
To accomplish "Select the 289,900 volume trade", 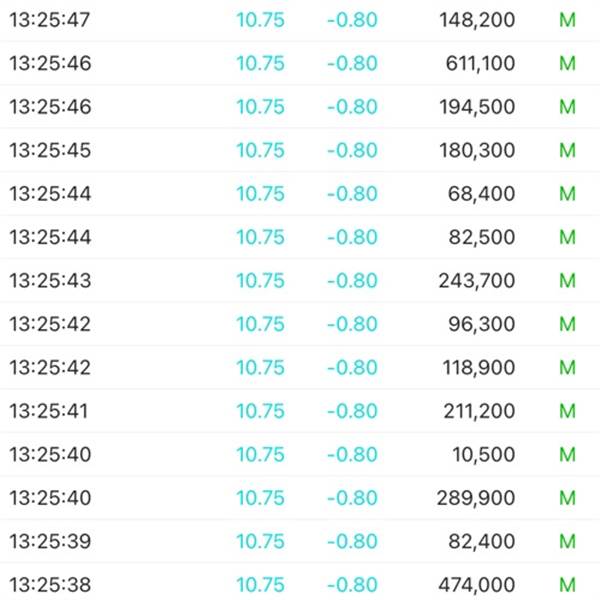I will (476, 498).
